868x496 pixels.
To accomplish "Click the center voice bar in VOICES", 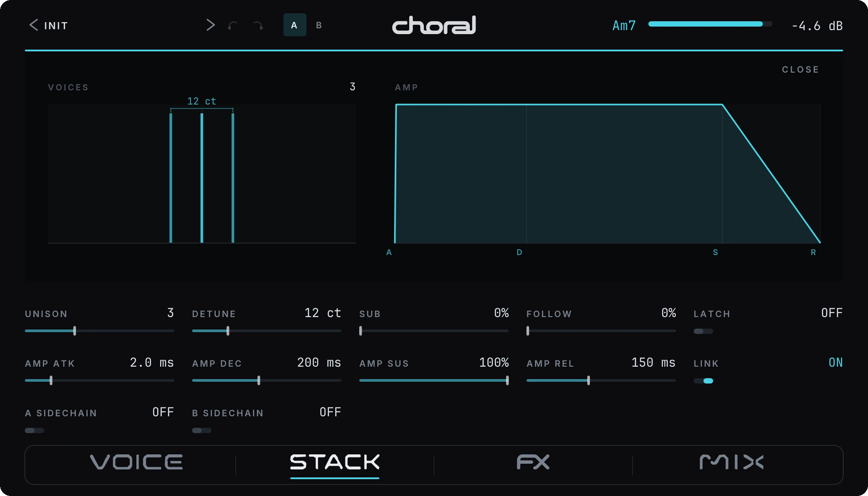I will 202,178.
